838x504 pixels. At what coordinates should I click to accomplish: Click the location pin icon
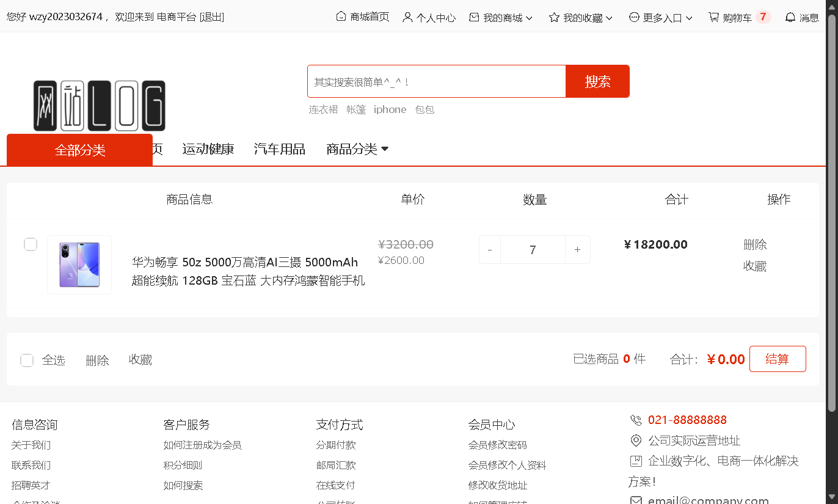[636, 440]
